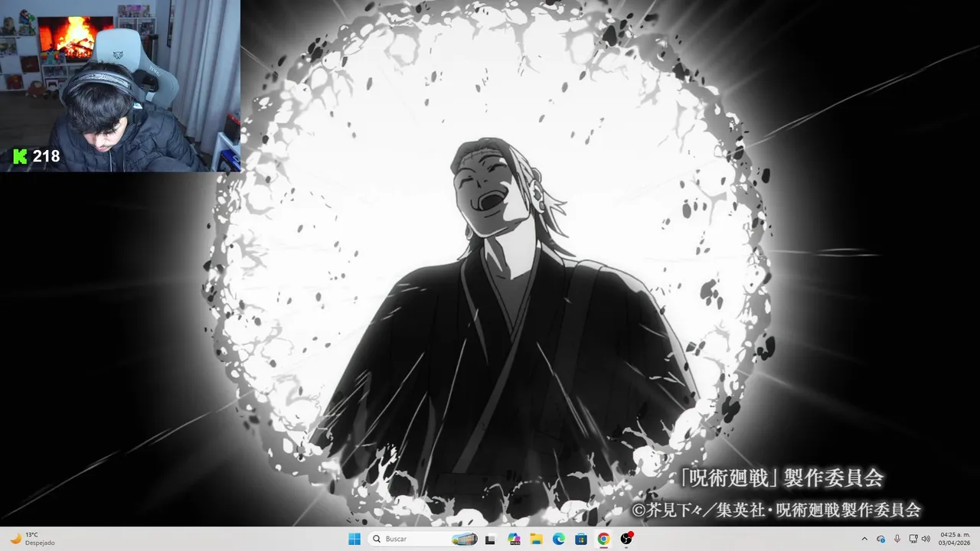Click the Buscar search box
This screenshot has width=980, height=551.
coord(423,539)
